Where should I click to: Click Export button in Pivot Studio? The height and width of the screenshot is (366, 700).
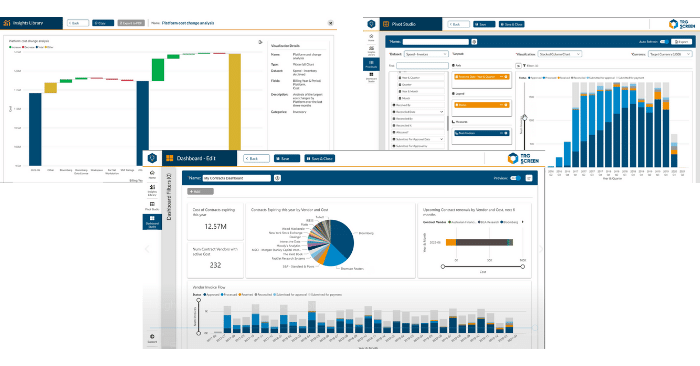681,42
